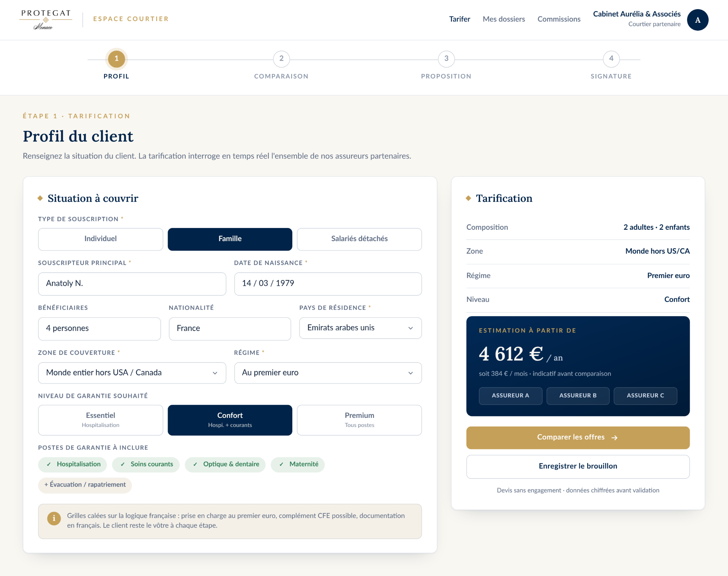Click the step 1 Profil circle
Screen dimensions: 728x576
[116, 59]
